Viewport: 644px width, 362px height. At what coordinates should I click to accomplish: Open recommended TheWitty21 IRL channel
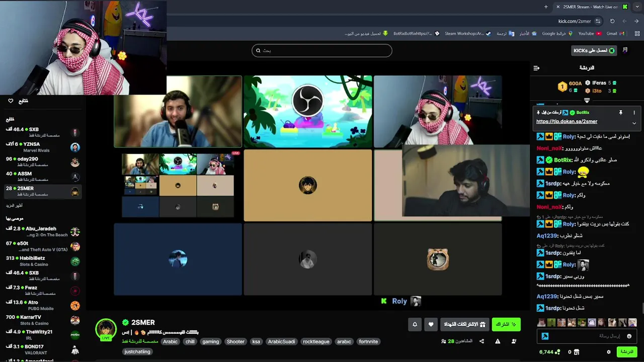[42, 335]
